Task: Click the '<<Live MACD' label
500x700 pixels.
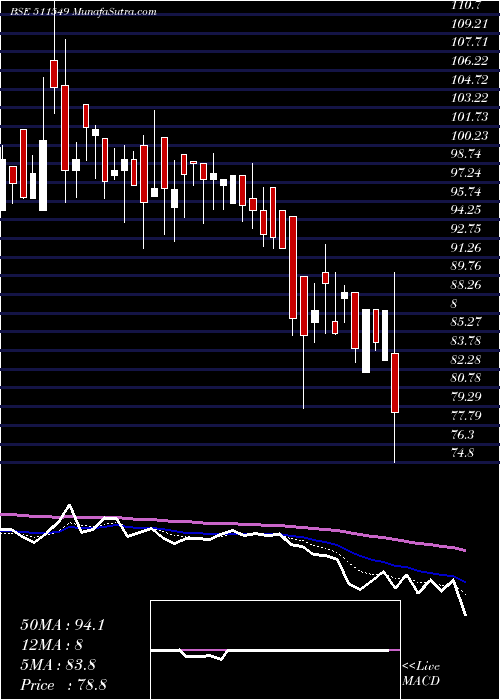Action: click(x=421, y=674)
